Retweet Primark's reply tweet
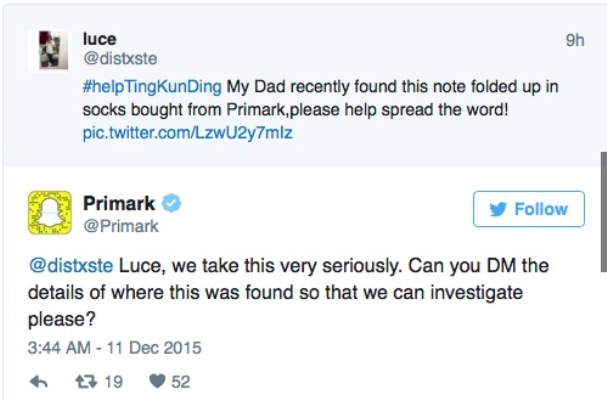 tap(85, 381)
